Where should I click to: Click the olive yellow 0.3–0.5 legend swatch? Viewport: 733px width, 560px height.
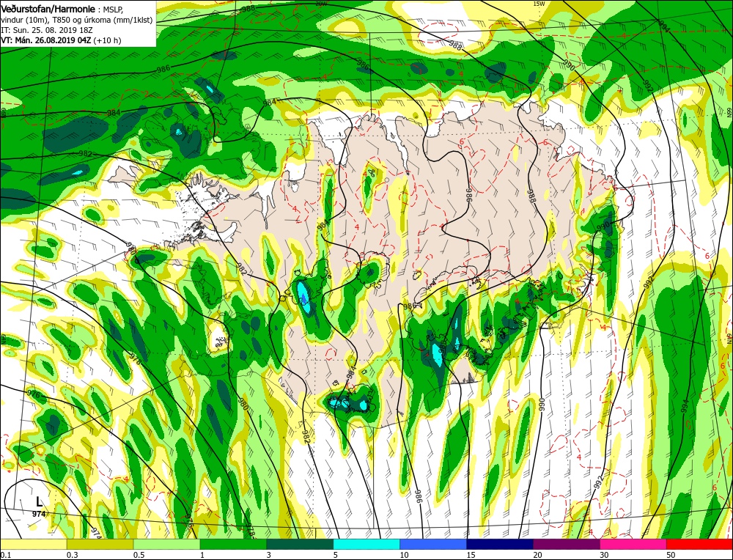(100, 544)
